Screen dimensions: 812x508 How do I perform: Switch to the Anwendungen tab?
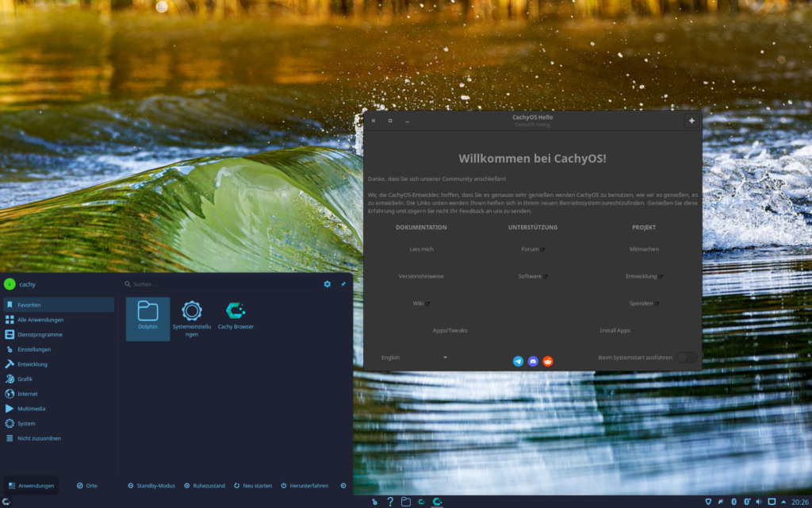click(x=31, y=486)
